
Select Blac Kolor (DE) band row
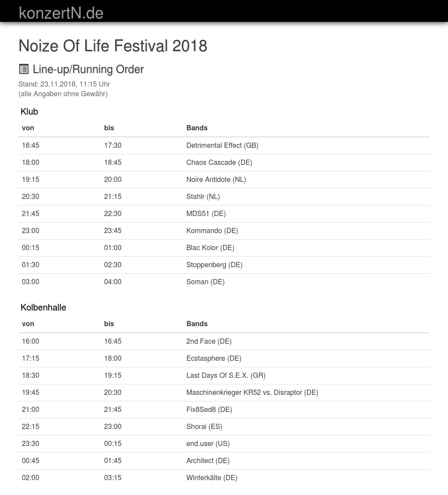point(210,247)
